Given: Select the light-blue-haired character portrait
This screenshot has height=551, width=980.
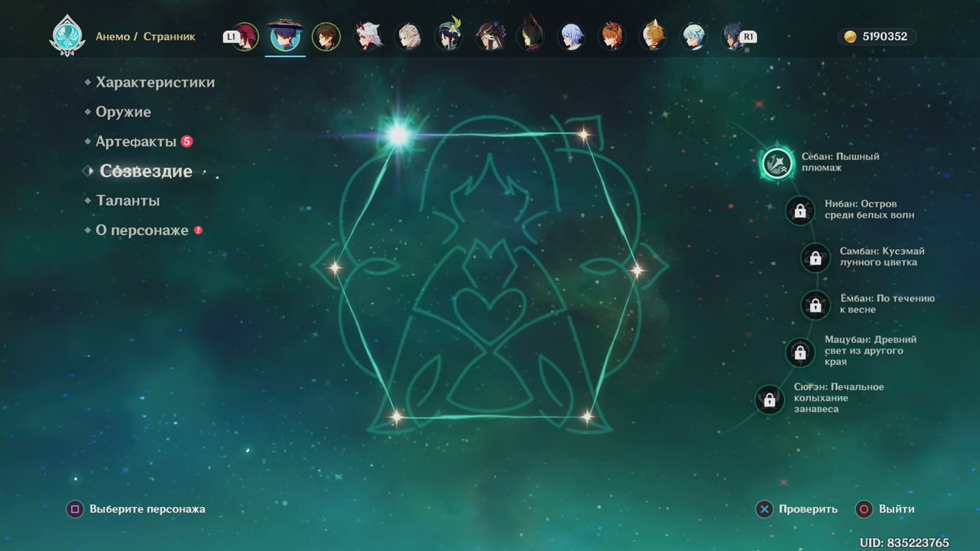Looking at the screenshot, I should tap(572, 37).
